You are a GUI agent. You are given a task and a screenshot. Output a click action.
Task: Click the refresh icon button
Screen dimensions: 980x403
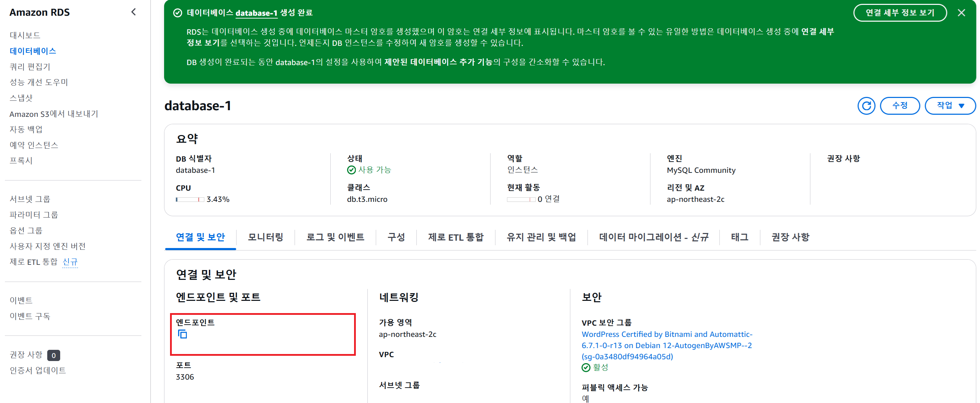866,106
